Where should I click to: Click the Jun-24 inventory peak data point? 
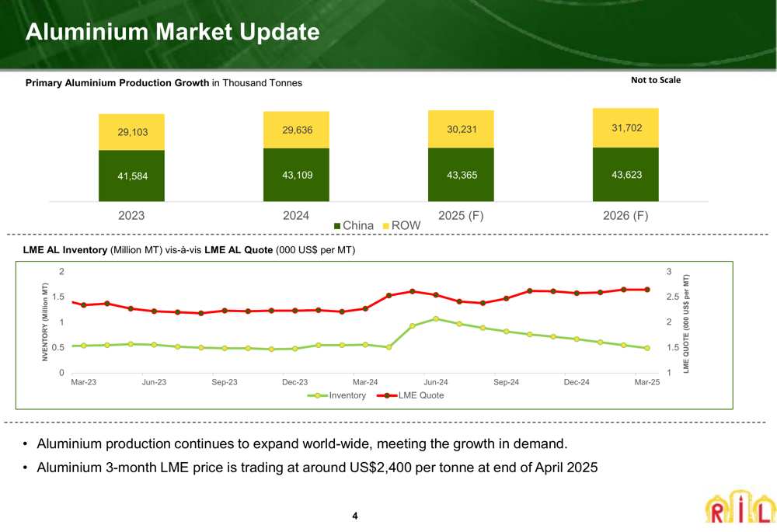436,319
